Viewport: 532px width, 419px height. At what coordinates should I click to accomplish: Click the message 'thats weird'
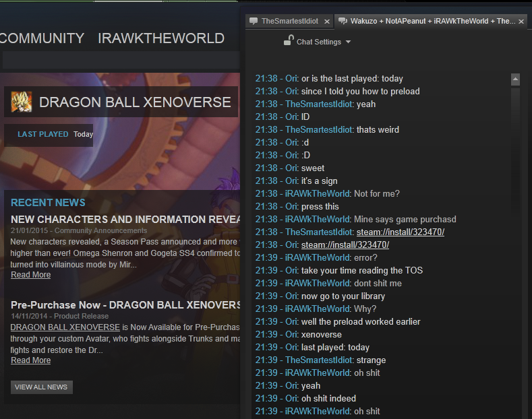tap(378, 129)
